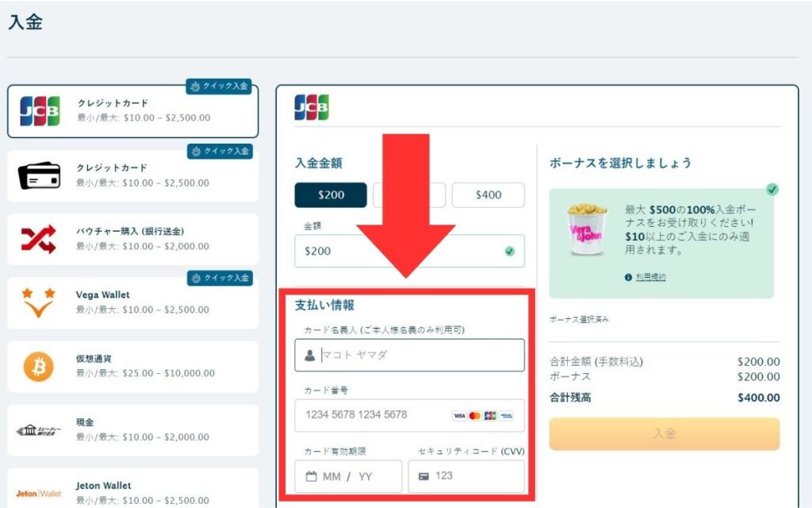This screenshot has width=812, height=508.
Task: Choose the generic credit card icon option
Action: coord(39,175)
